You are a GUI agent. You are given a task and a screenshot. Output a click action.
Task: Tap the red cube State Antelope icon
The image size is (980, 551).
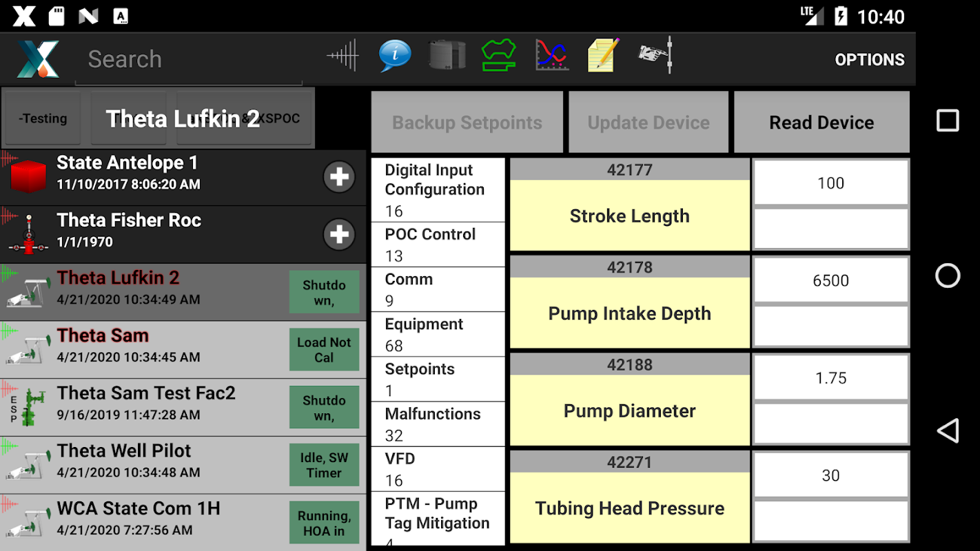click(x=28, y=177)
